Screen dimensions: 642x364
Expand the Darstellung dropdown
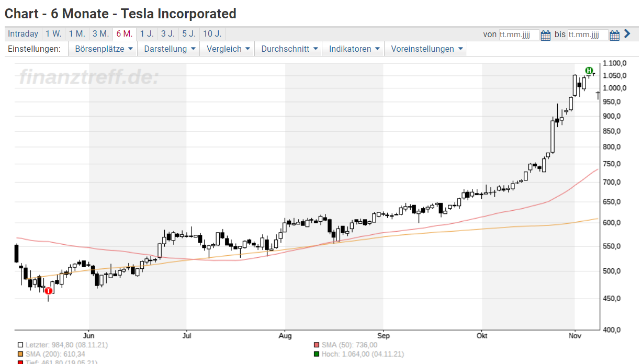point(170,49)
